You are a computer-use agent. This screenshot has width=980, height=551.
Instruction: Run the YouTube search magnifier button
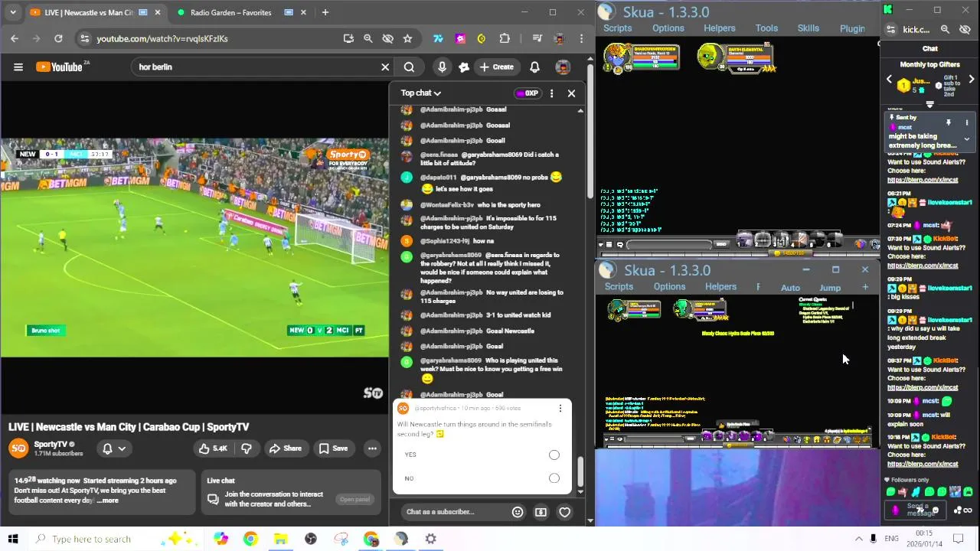coord(409,67)
